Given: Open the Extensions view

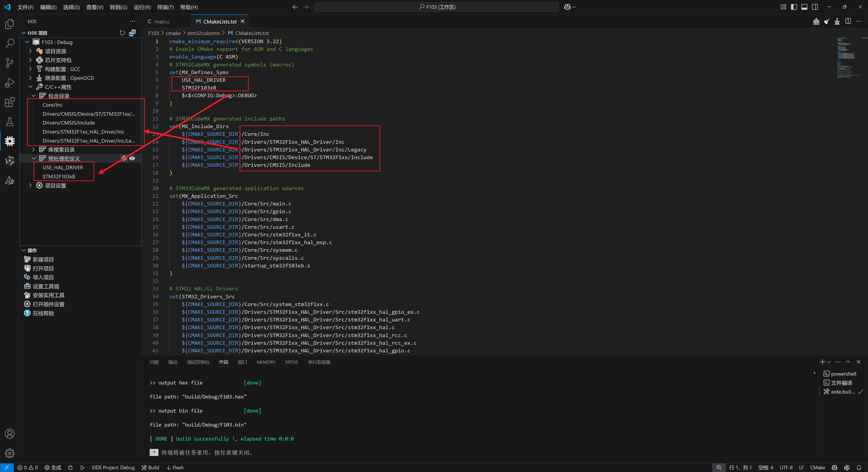Looking at the screenshot, I should [x=10, y=102].
